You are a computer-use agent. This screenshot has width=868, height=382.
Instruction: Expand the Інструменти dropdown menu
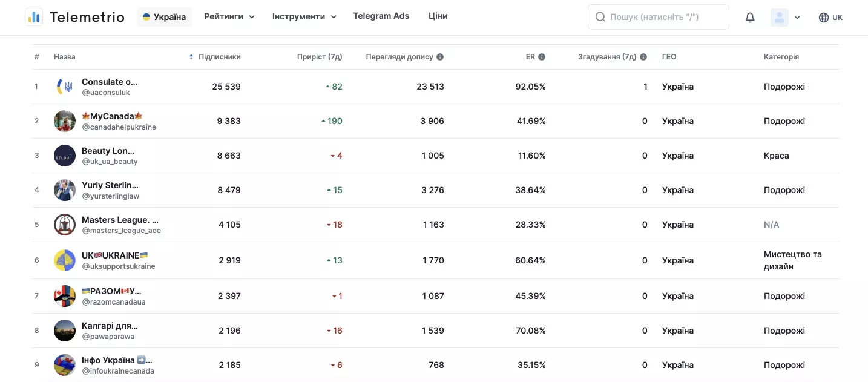point(304,17)
